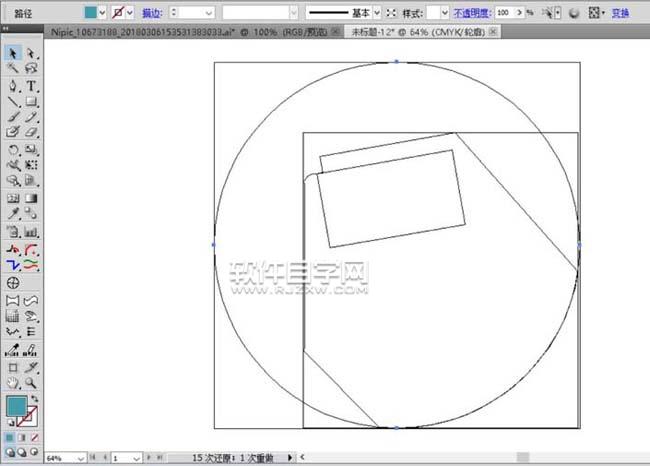The image size is (650, 466).
Task: Select the Pen tool
Action: tap(13, 86)
